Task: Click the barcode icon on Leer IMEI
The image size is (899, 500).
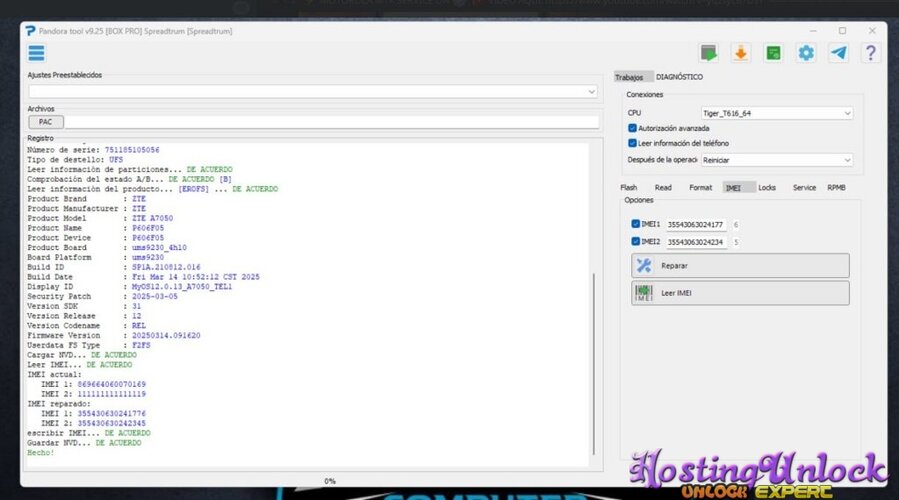Action: click(x=644, y=293)
